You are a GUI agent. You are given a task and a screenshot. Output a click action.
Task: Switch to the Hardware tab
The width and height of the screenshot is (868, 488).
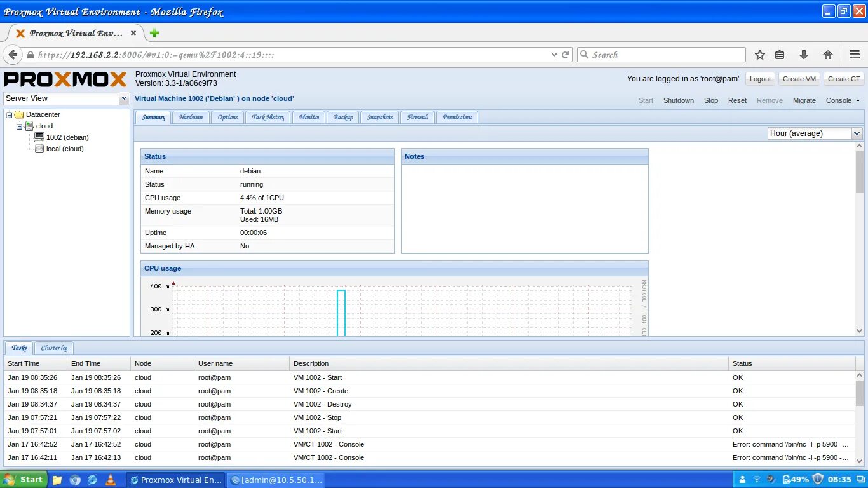point(191,117)
